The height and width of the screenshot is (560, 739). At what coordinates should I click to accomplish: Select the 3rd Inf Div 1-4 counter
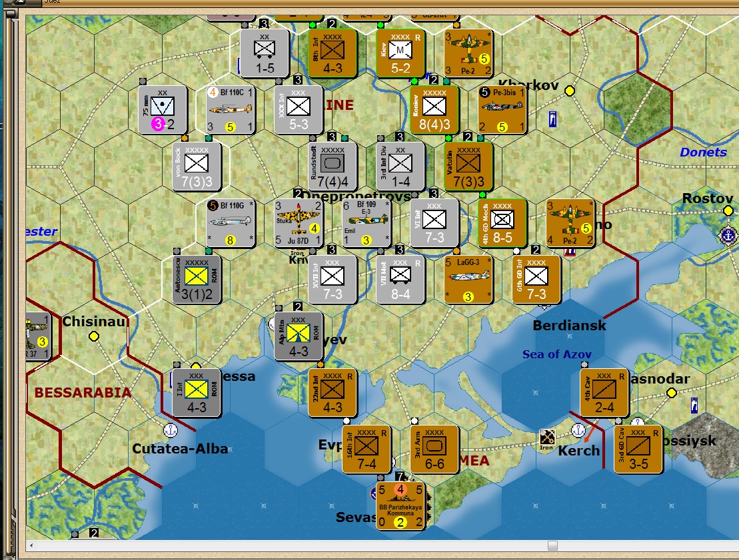pyautogui.click(x=400, y=166)
